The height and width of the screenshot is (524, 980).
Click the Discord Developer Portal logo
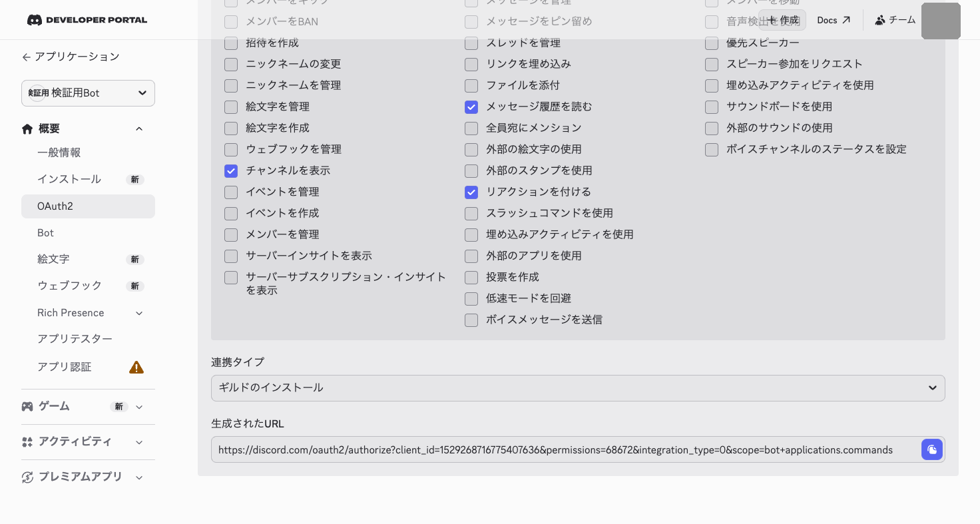[x=87, y=20]
